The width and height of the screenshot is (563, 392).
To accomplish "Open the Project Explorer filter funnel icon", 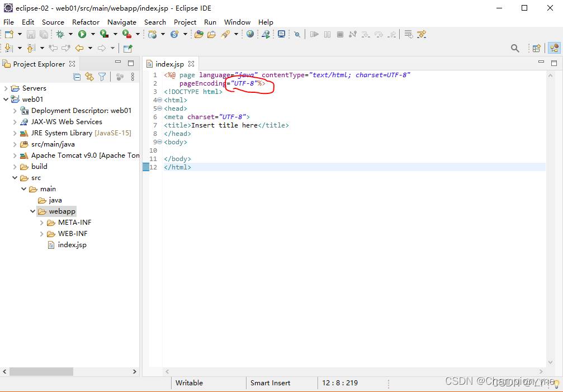I will coord(102,77).
